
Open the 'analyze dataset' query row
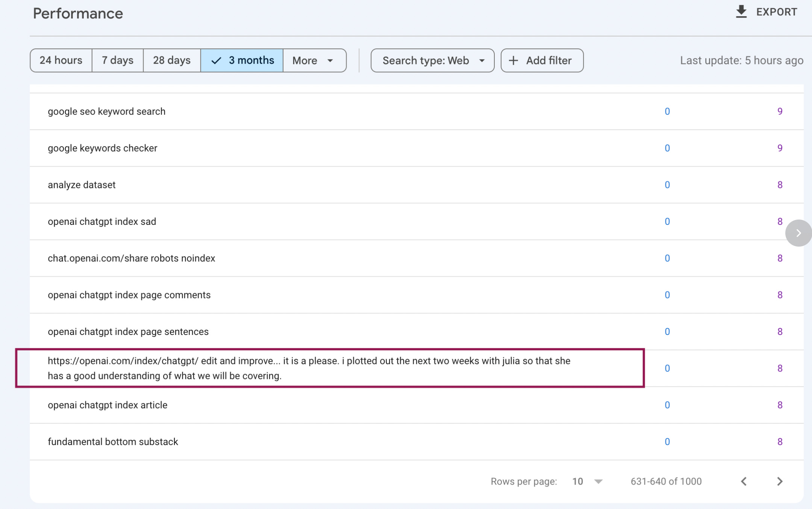click(x=82, y=185)
